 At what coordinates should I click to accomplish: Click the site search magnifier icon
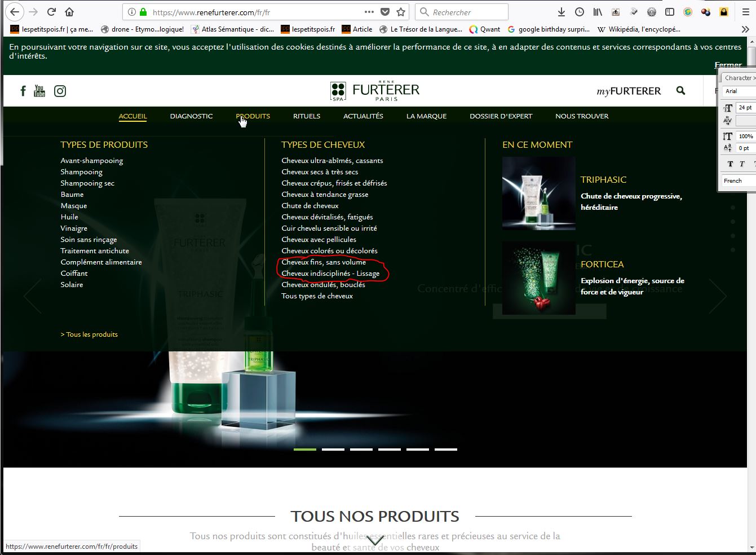[x=680, y=90]
